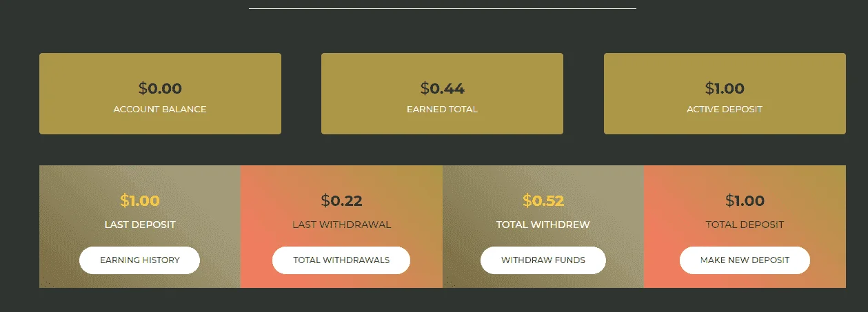The height and width of the screenshot is (312, 868).
Task: Click the Total Withdrawals button
Action: (x=341, y=260)
